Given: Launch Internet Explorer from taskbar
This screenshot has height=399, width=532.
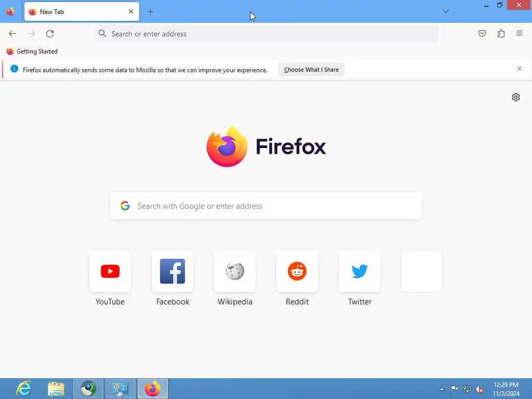Looking at the screenshot, I should coord(24,389).
